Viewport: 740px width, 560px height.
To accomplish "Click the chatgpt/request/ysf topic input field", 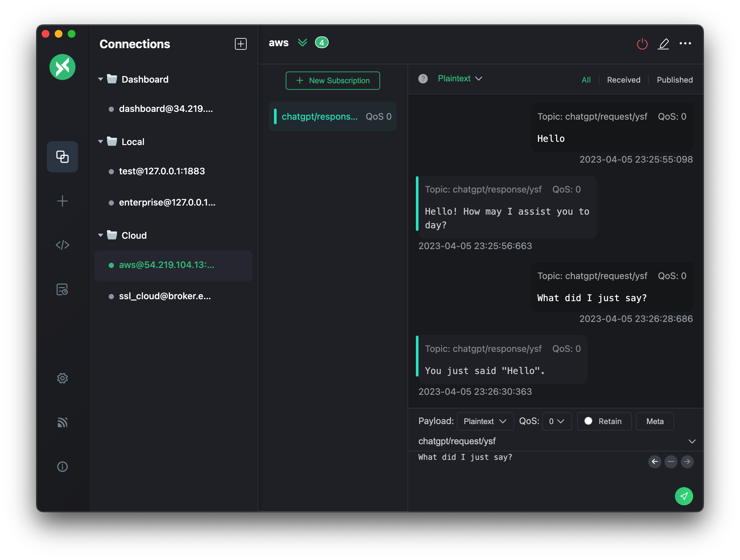I will point(549,441).
